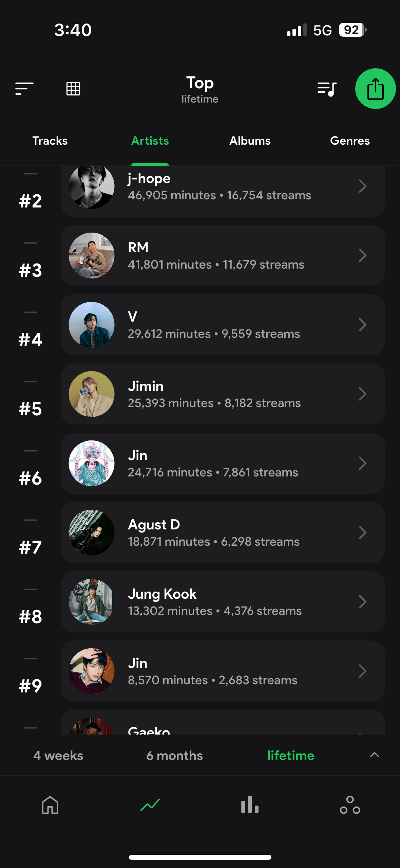Expand the time range panel chevron
This screenshot has width=400, height=868.
[x=375, y=755]
